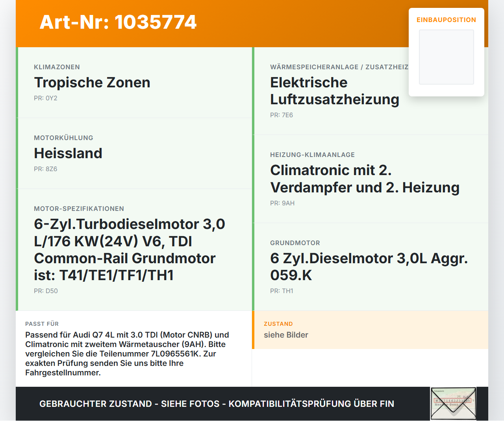The height and width of the screenshot is (421, 504).
Task: Click the envelope icon with the VIN document
Action: [453, 404]
